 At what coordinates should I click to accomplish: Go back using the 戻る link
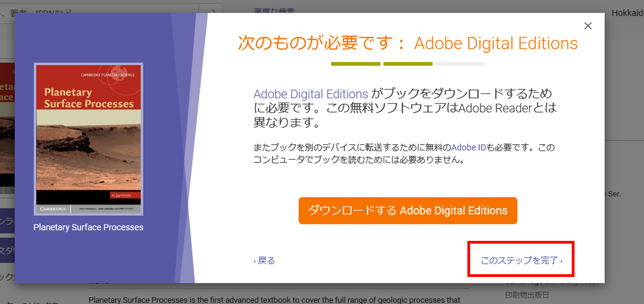point(264,261)
